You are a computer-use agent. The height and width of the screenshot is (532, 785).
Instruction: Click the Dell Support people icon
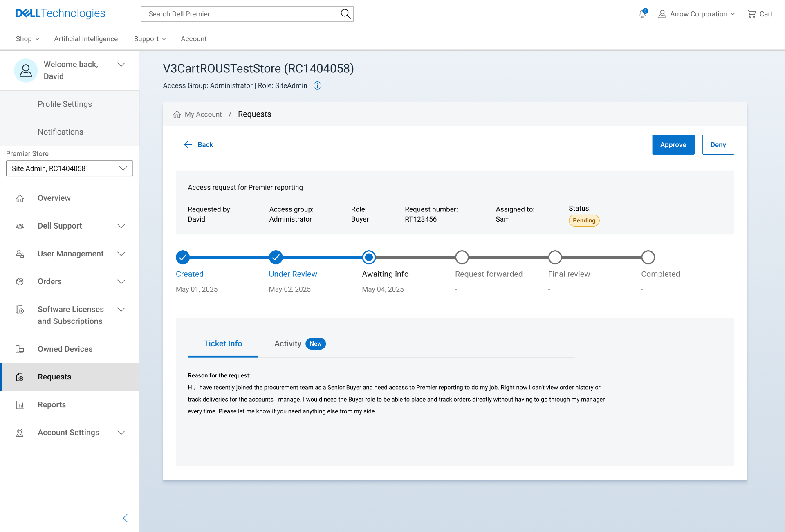click(20, 226)
